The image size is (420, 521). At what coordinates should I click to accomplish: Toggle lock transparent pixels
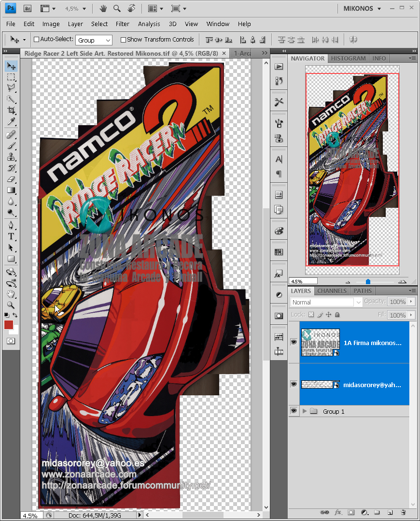[x=311, y=315]
